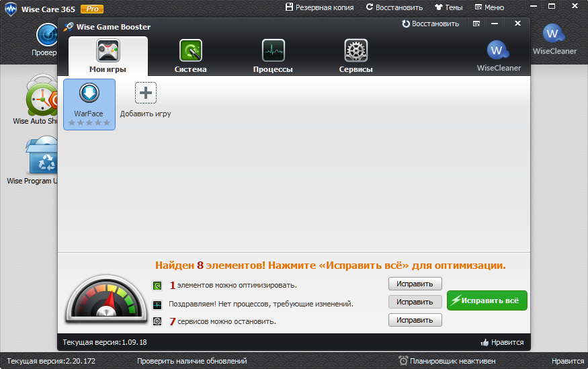Select the WarFace game tile
588x369 pixels.
pyautogui.click(x=89, y=104)
